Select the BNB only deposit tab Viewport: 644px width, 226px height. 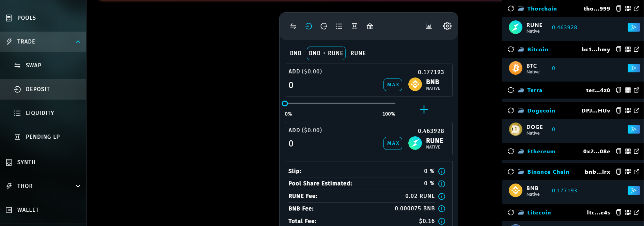pyautogui.click(x=296, y=53)
